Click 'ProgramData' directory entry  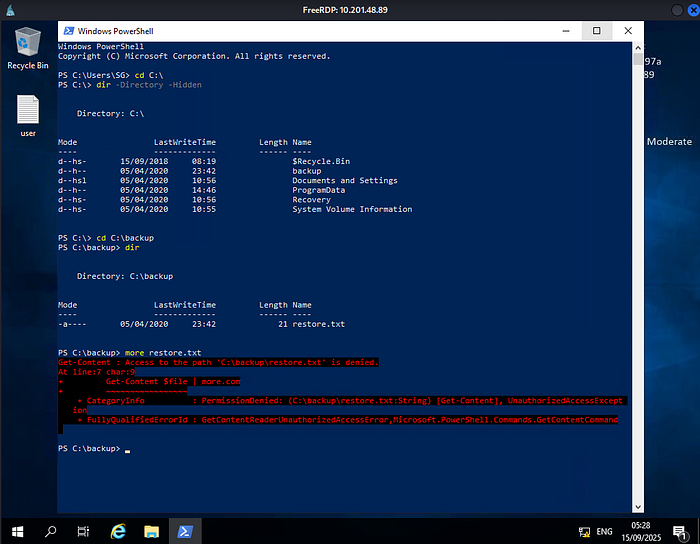click(x=318, y=190)
